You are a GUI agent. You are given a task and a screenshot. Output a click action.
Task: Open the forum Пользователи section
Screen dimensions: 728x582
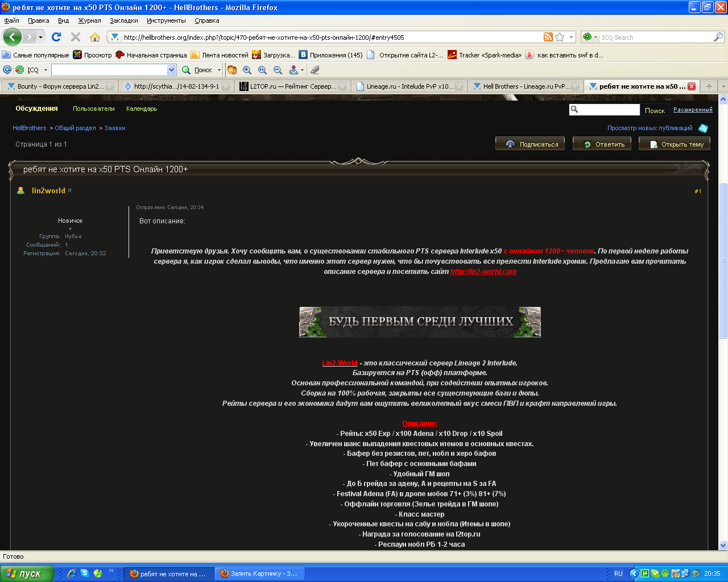coord(94,109)
